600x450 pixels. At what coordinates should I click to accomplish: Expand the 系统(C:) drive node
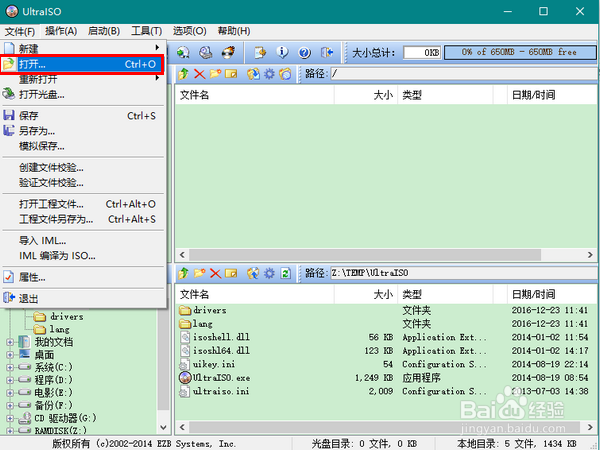(10, 367)
